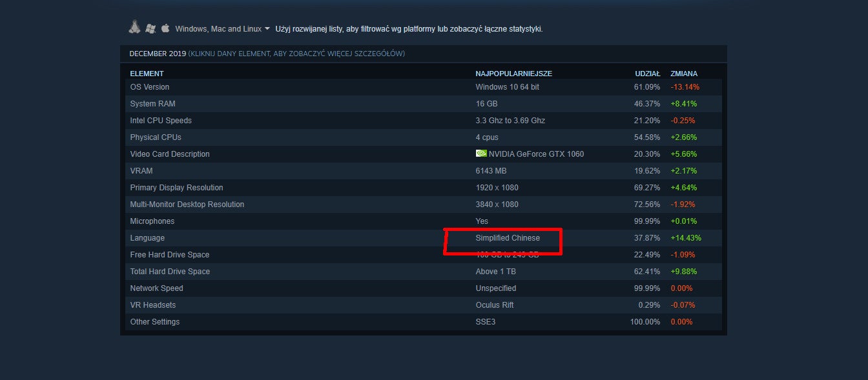Select the Microphones row
Screen dimensions: 868x380
click(x=424, y=221)
